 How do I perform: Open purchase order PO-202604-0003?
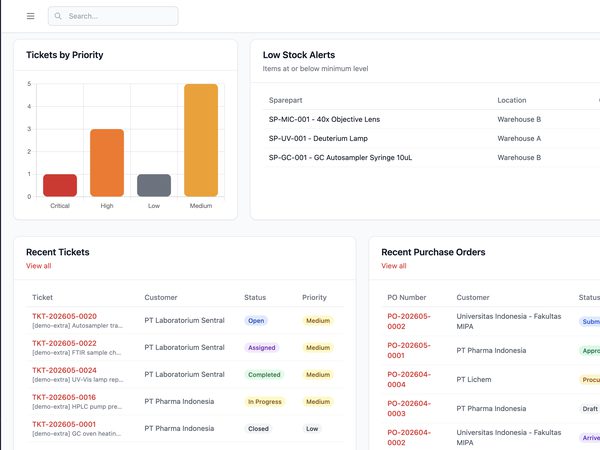pos(409,409)
